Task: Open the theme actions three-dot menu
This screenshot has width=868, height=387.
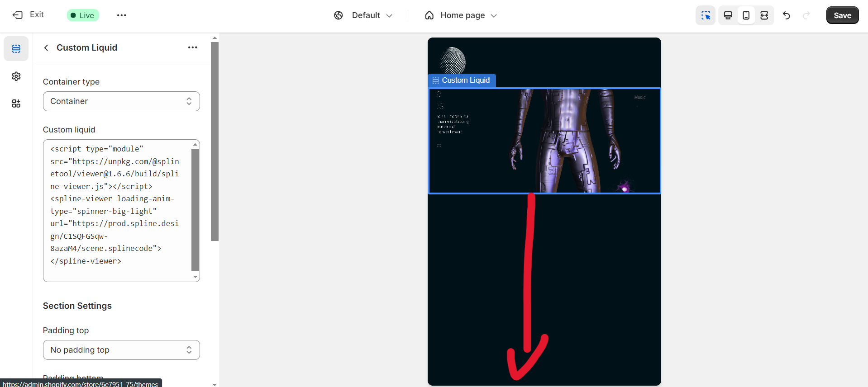Action: [x=122, y=15]
